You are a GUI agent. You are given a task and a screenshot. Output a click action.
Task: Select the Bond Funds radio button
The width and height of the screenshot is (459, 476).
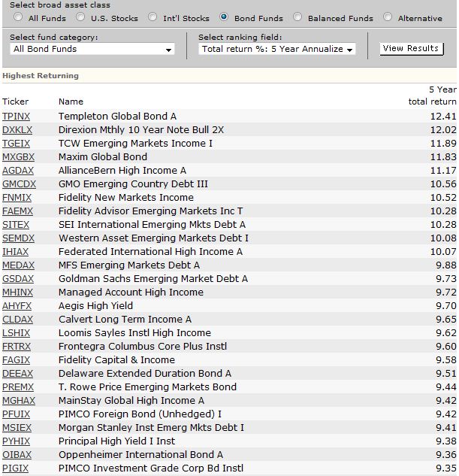pyautogui.click(x=224, y=17)
